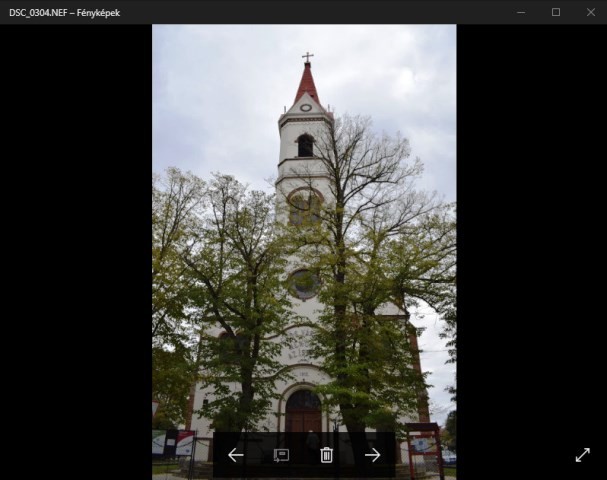Viewport: 607px width, 480px height.
Task: Advance to the next photo with right arrow
Action: (372, 455)
